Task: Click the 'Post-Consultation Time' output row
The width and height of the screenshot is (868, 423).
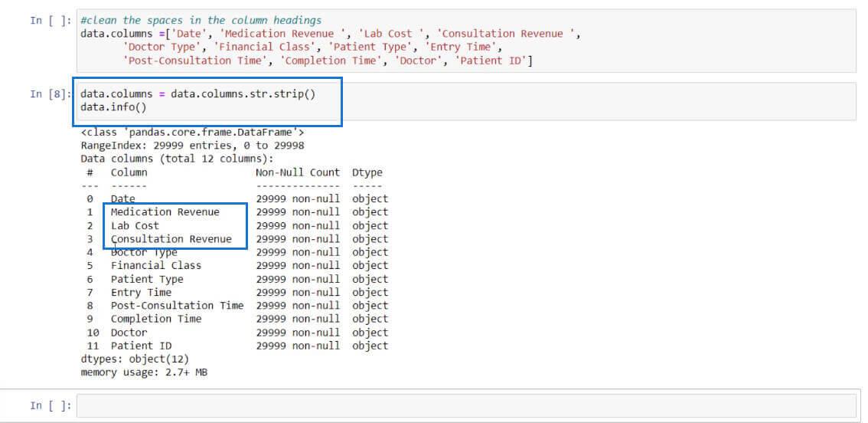Action: point(237,306)
